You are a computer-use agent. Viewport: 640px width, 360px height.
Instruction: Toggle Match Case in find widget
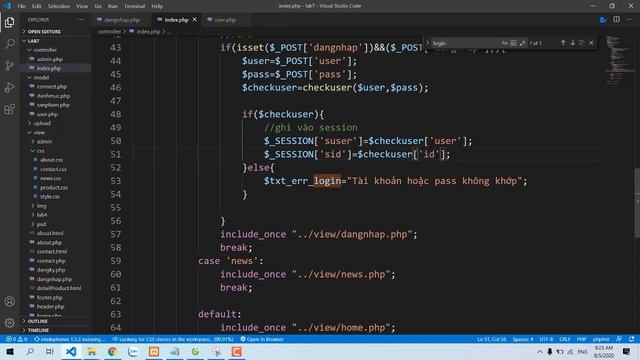pyautogui.click(x=504, y=43)
